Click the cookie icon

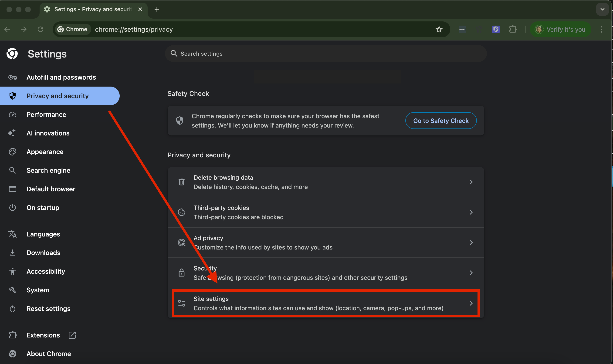[x=182, y=212]
